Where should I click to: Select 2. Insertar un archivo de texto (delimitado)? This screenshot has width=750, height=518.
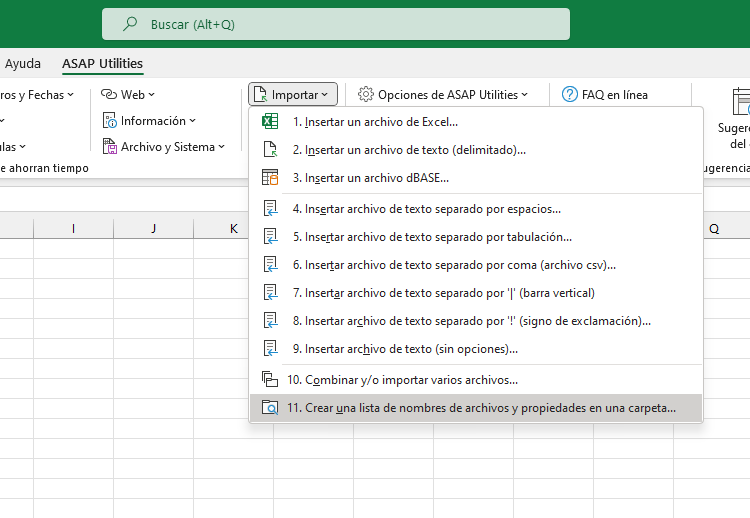click(476, 150)
